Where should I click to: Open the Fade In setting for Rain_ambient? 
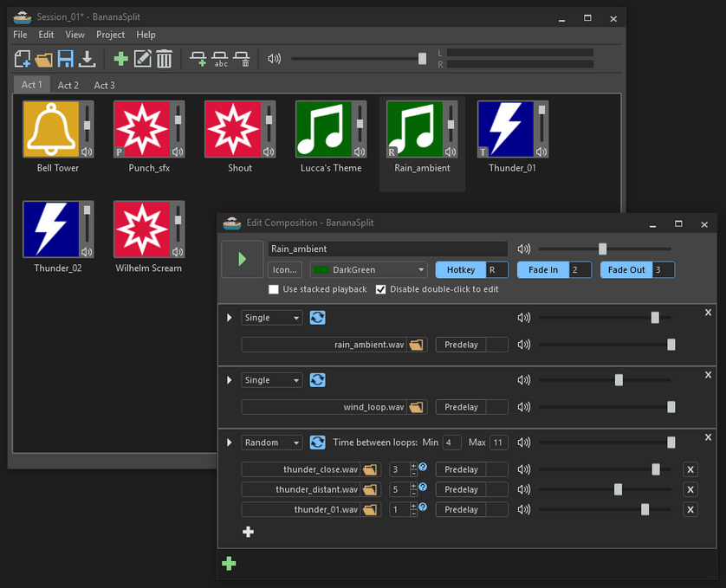pyautogui.click(x=541, y=269)
